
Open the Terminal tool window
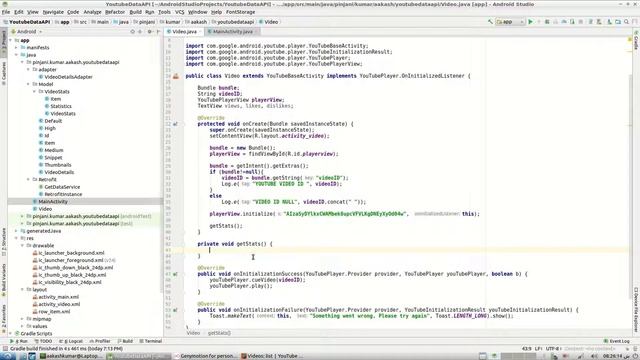151,341
